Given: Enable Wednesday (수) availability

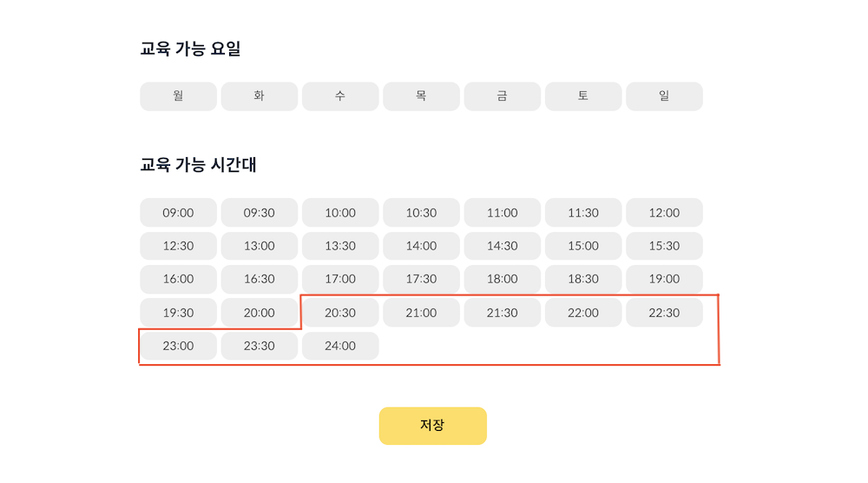Looking at the screenshot, I should coord(340,96).
